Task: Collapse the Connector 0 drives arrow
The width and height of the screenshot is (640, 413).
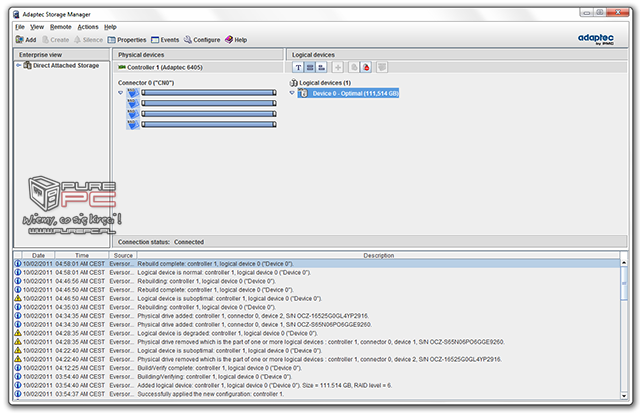Action: click(120, 93)
